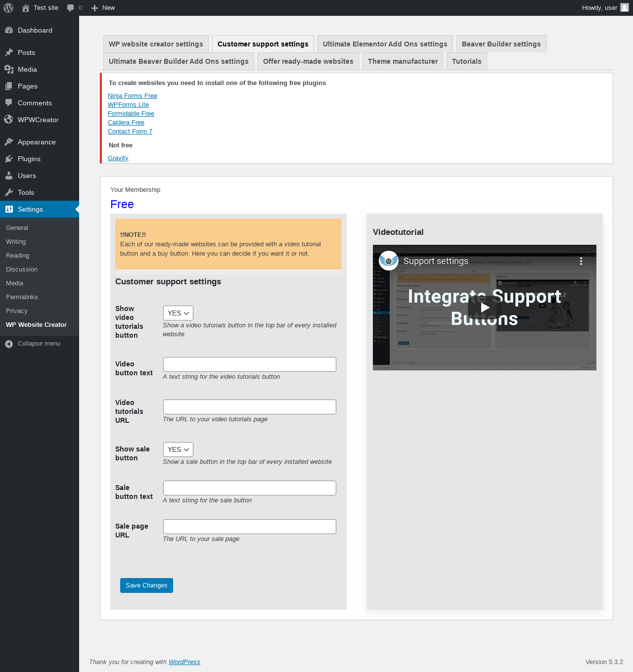Click the Tools wrench icon
The height and width of the screenshot is (672, 633).
pyautogui.click(x=9, y=192)
